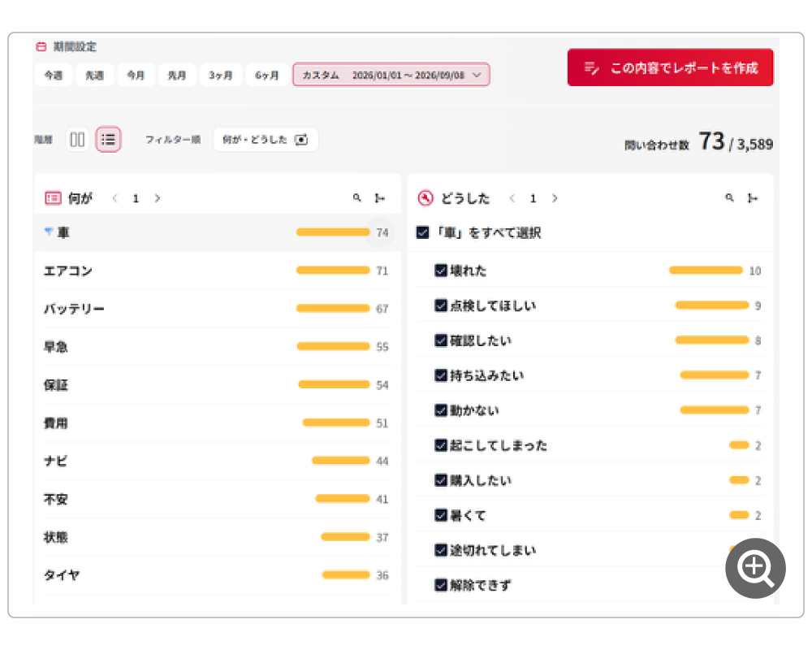Switch to the list layout view icon

[108, 140]
